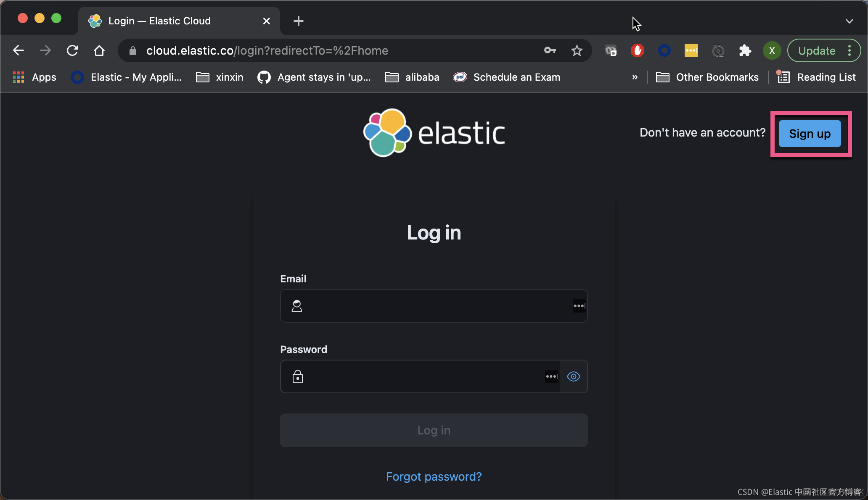This screenshot has width=868, height=500.
Task: Go back with the back arrow
Action: click(19, 51)
